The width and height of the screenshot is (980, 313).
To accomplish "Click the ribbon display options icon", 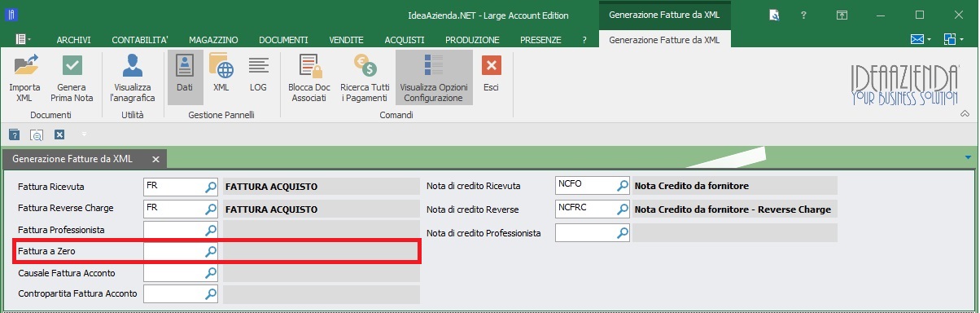I will 842,15.
